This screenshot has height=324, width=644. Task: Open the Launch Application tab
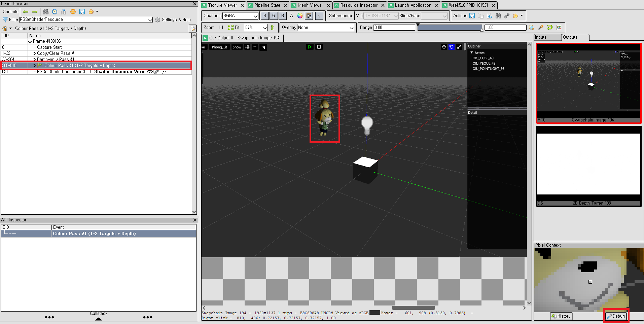pos(413,5)
